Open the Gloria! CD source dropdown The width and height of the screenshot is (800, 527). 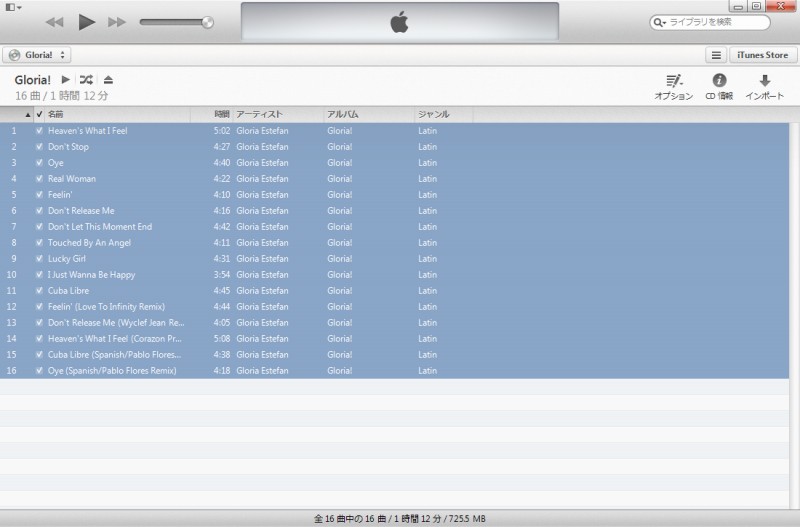37,55
